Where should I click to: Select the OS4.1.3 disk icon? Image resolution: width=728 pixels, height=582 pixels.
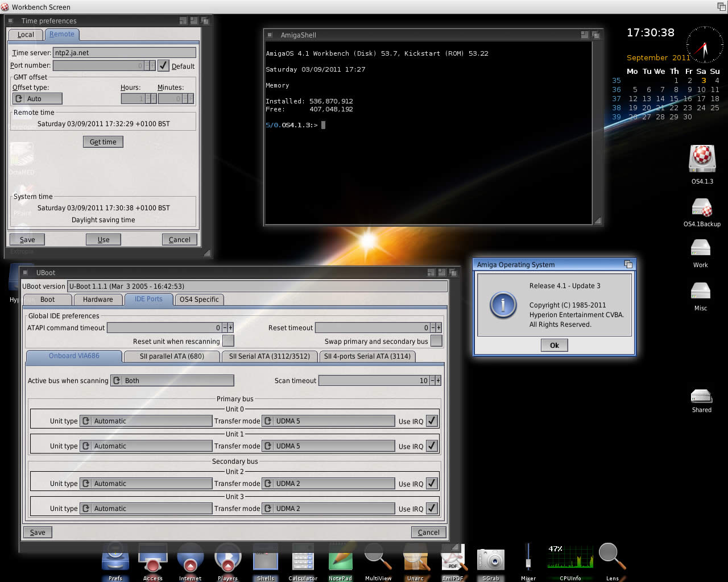pyautogui.click(x=702, y=159)
